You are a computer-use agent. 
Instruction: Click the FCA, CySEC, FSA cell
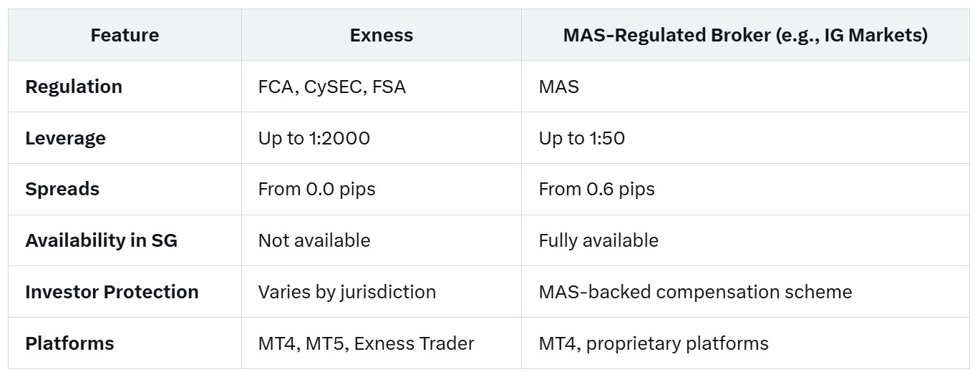click(332, 87)
